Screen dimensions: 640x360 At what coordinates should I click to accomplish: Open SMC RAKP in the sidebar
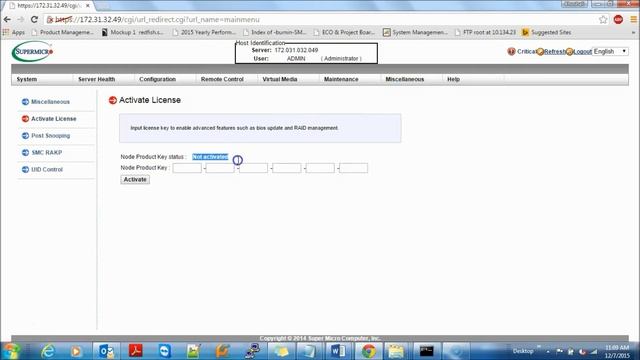47,153
